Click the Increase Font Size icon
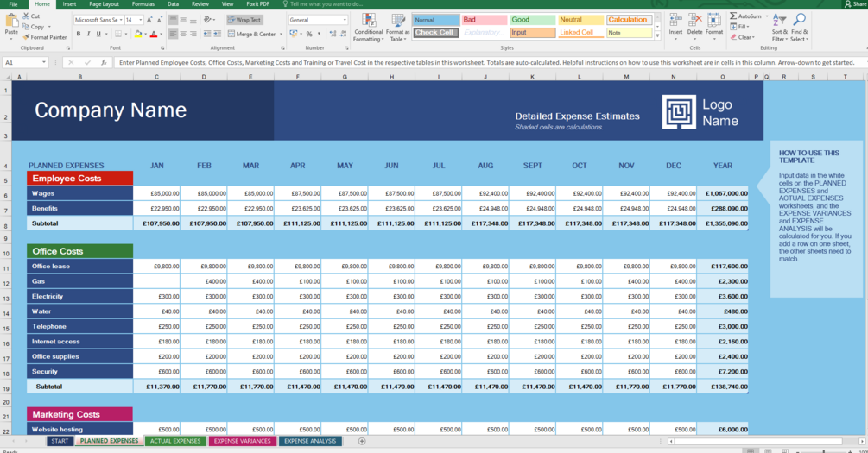The width and height of the screenshot is (868, 453). tap(149, 20)
